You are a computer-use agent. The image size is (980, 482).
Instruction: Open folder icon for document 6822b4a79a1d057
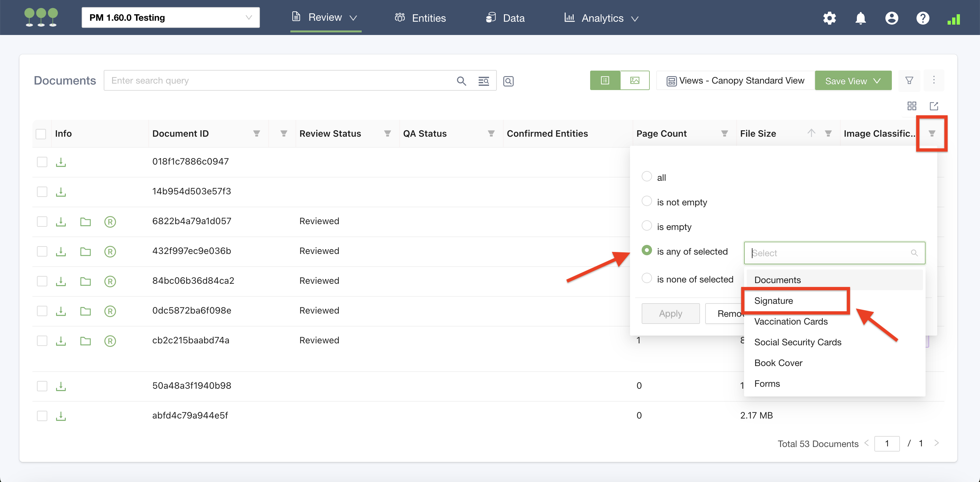pyautogui.click(x=86, y=222)
